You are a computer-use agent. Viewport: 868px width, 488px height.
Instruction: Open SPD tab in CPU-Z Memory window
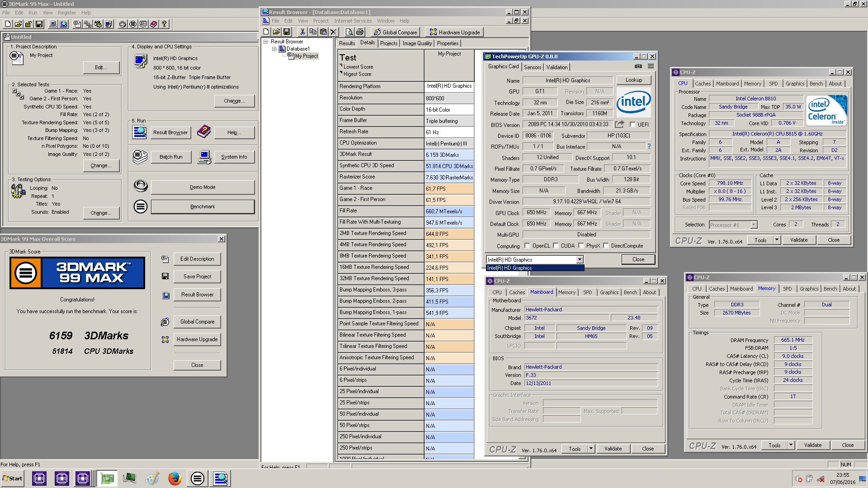787,289
